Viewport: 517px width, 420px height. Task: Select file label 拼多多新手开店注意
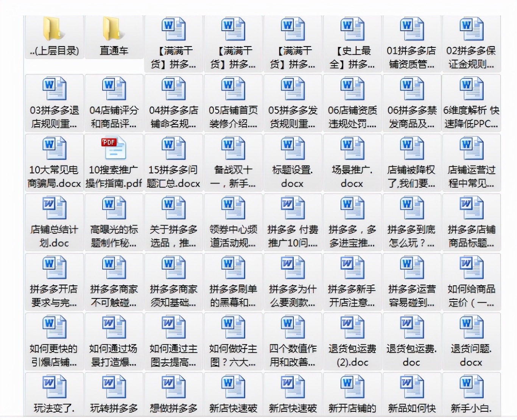352,296
